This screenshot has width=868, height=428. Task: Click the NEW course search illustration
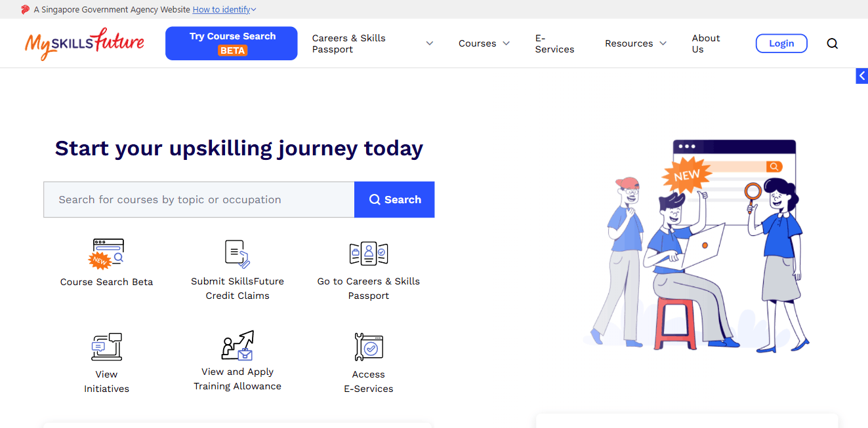696,246
